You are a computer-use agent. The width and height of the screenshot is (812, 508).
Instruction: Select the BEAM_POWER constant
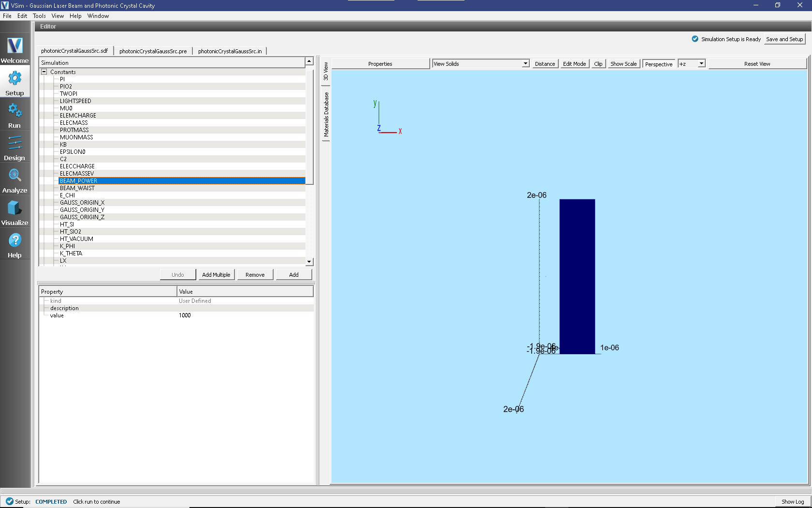tap(182, 180)
